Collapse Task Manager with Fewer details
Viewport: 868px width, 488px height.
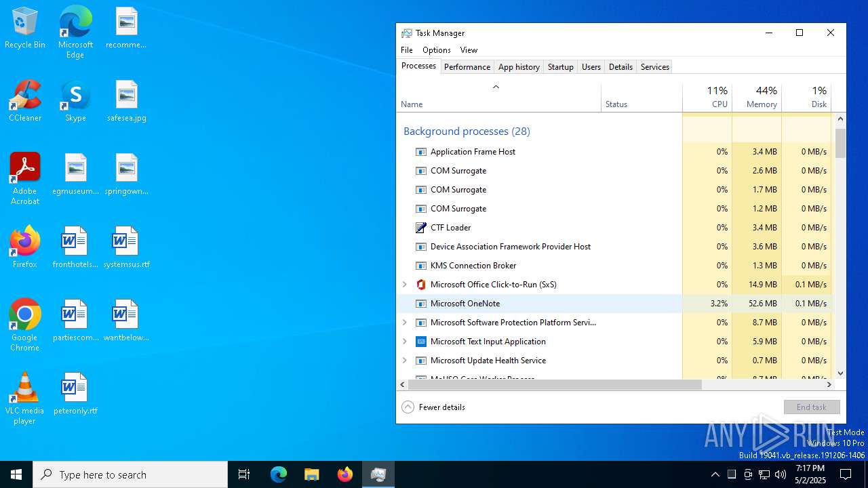(433, 407)
